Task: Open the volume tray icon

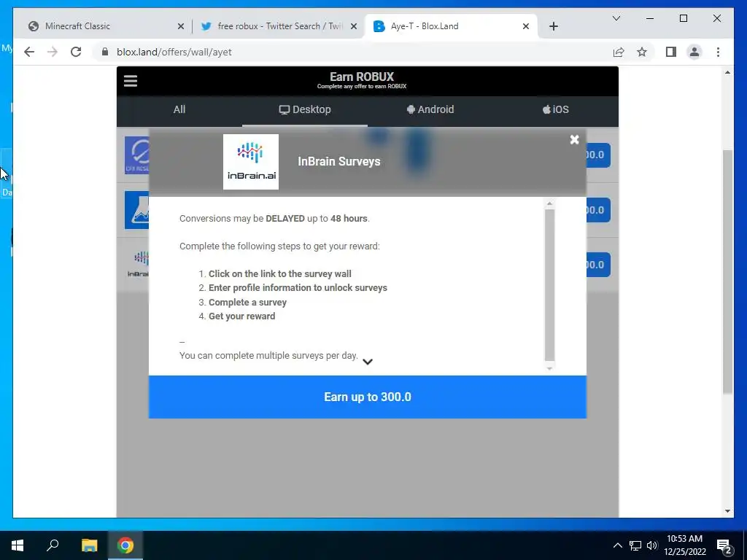Action: (652, 545)
